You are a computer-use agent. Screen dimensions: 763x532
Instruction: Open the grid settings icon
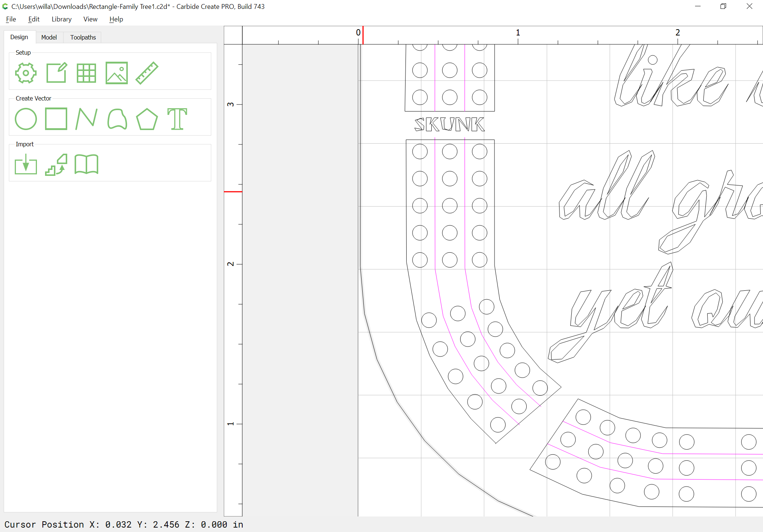point(86,73)
